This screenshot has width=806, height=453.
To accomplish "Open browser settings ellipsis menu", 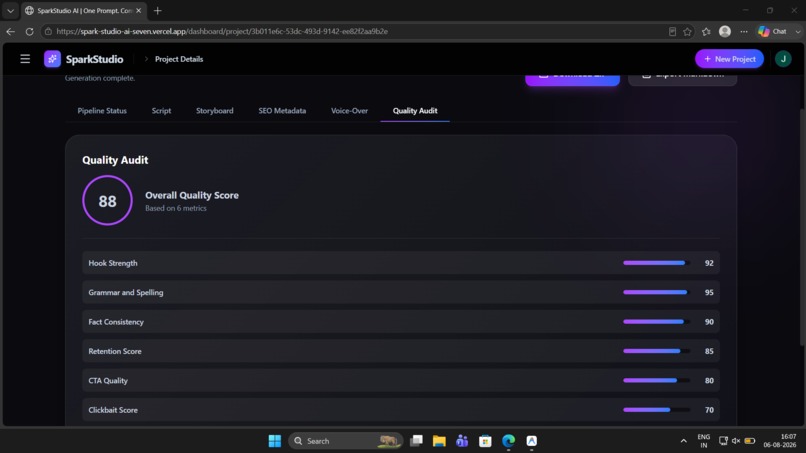I will pyautogui.click(x=744, y=31).
